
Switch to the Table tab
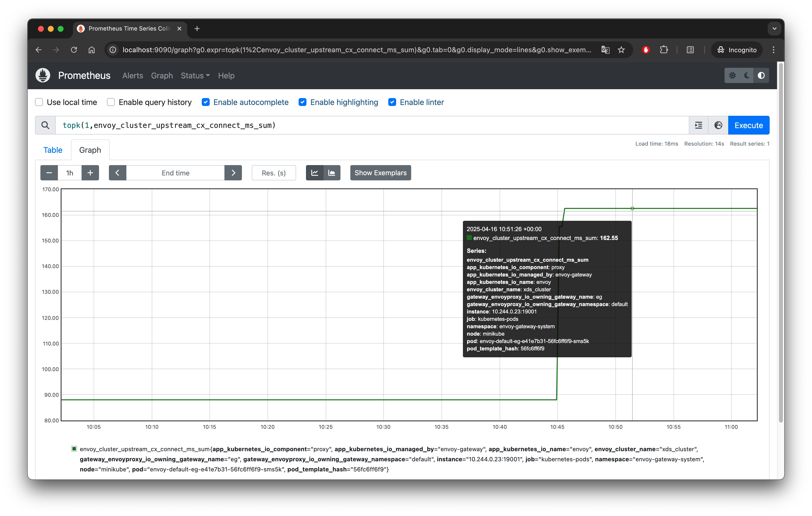point(53,150)
